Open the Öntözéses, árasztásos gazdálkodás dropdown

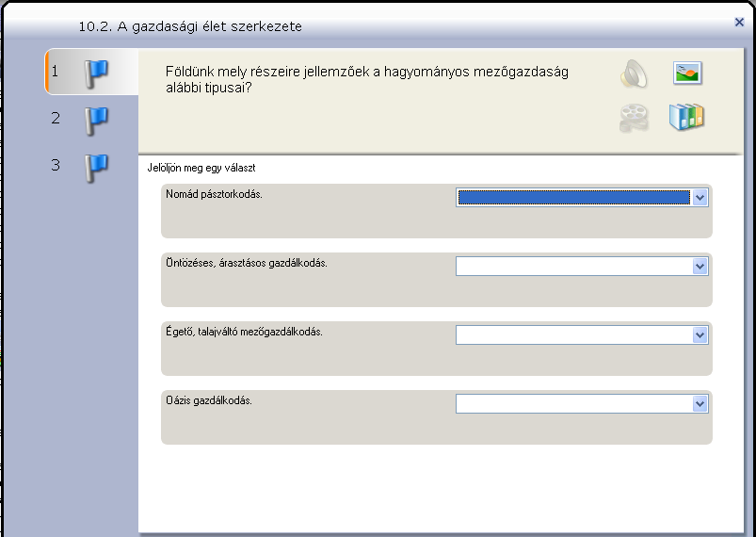tap(700, 267)
